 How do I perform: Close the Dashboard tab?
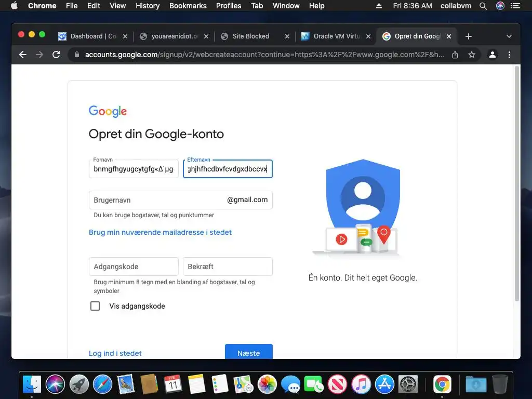pos(125,36)
